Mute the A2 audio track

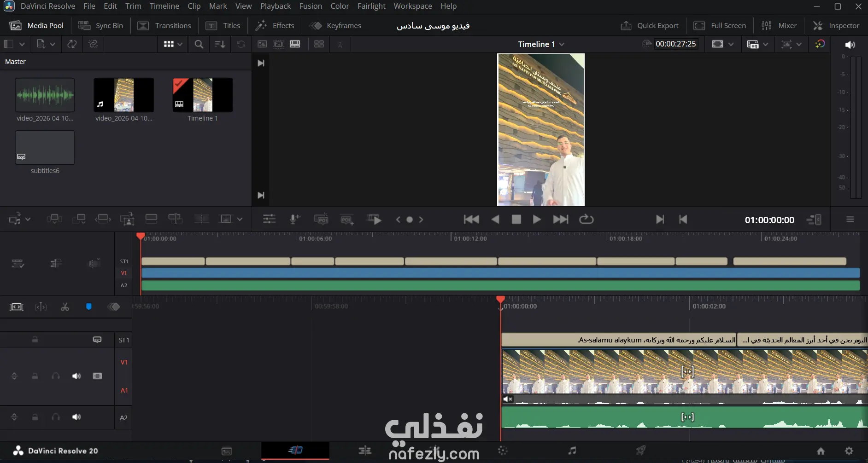click(x=76, y=417)
